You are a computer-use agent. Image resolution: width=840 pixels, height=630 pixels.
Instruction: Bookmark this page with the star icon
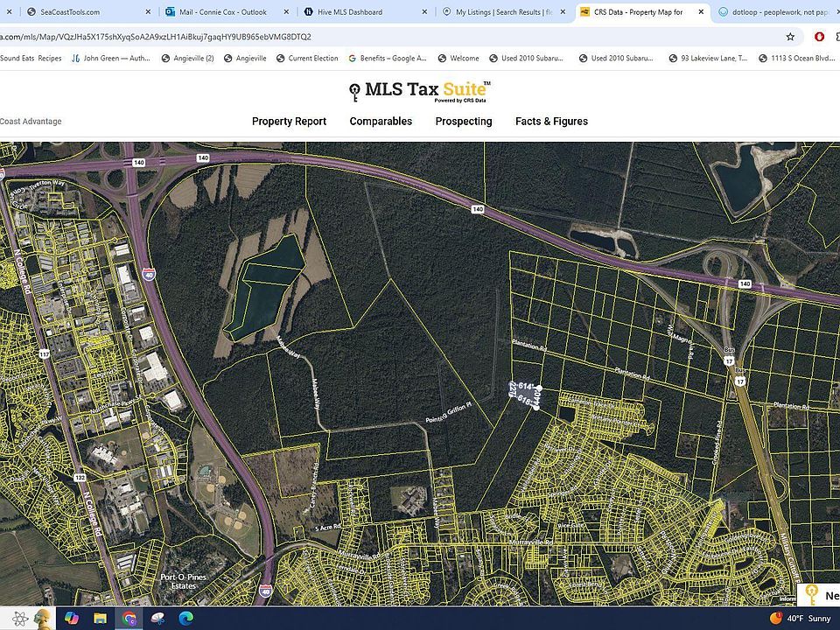pos(790,37)
